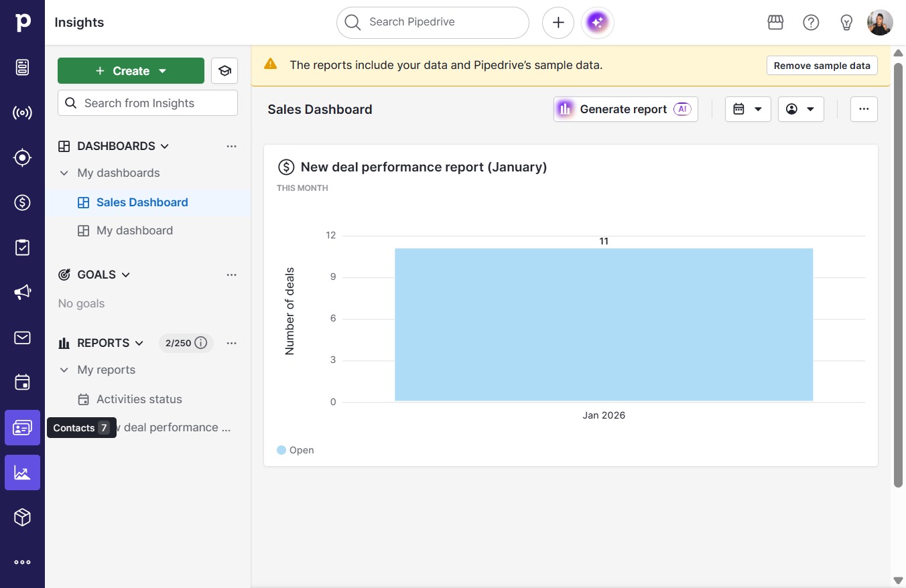The width and height of the screenshot is (906, 588).
Task: Click the 'Insights' page title
Action: click(79, 23)
